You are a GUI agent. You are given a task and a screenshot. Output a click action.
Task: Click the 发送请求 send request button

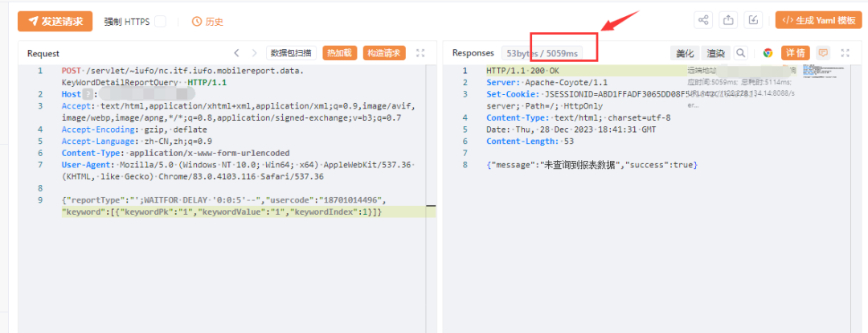(x=55, y=22)
